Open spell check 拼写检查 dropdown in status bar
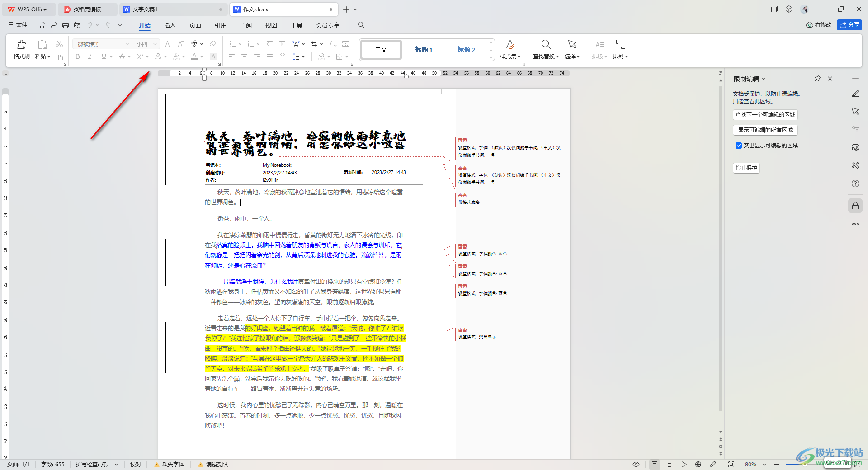The image size is (868, 470). (97, 464)
